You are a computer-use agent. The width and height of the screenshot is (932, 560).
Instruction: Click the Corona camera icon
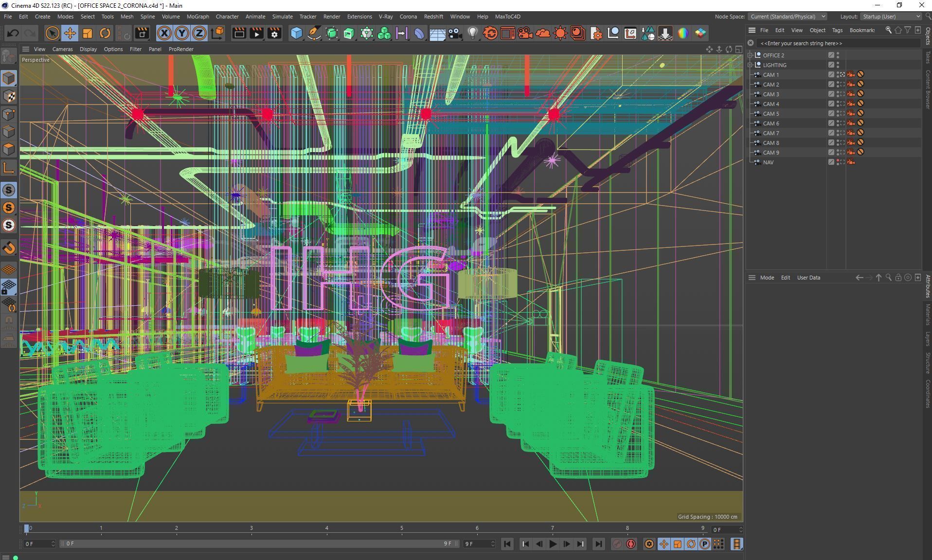click(525, 33)
